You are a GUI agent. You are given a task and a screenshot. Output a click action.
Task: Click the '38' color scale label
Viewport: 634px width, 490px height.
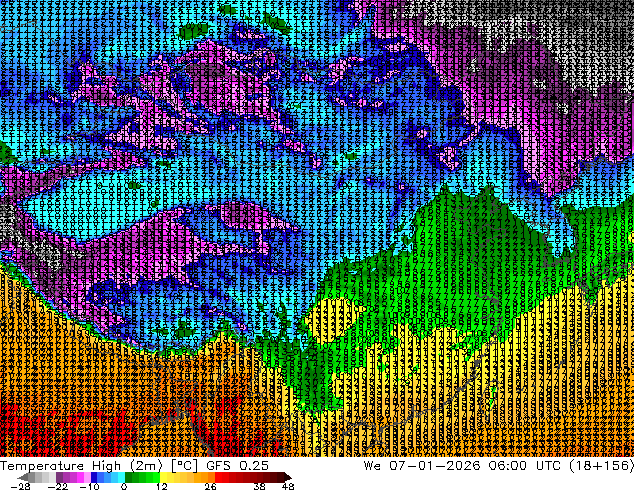coord(260,486)
